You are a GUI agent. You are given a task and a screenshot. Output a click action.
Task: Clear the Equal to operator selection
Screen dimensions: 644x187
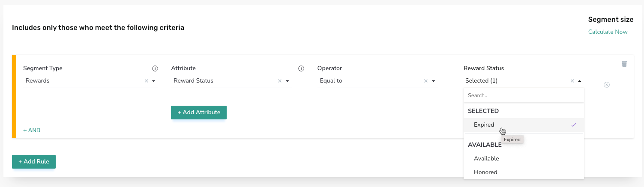(x=426, y=81)
